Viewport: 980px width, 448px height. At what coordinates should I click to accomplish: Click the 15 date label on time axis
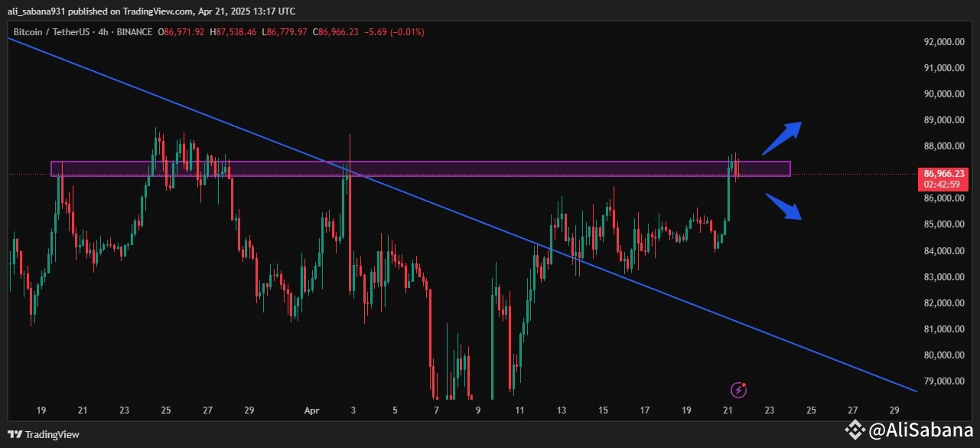click(604, 410)
